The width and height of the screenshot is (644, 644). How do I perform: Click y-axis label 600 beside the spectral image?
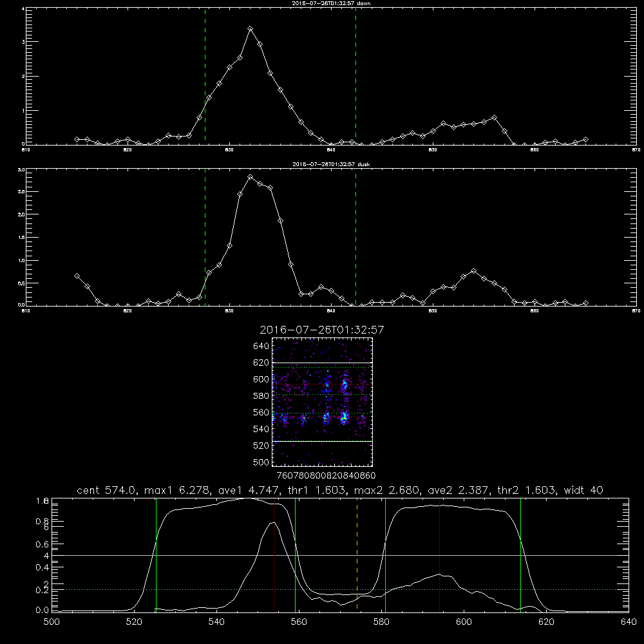261,379
